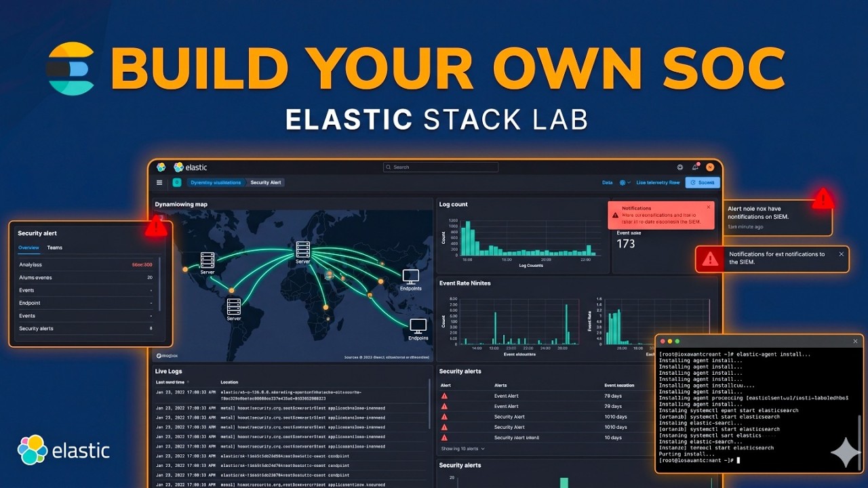Screen dimensions: 868x488
Task: Click the blue Socest button
Action: pyautogui.click(x=703, y=182)
